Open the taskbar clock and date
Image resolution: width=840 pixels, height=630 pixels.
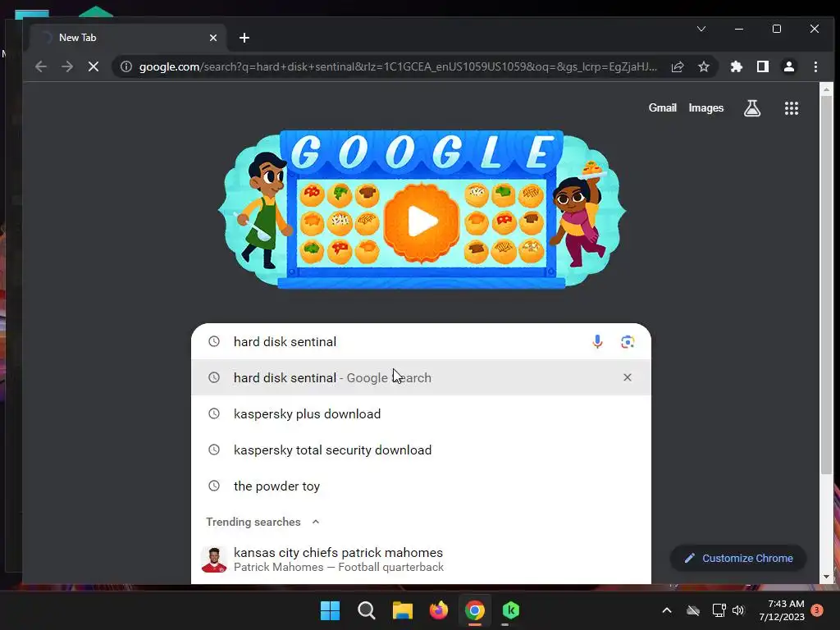(x=782, y=610)
